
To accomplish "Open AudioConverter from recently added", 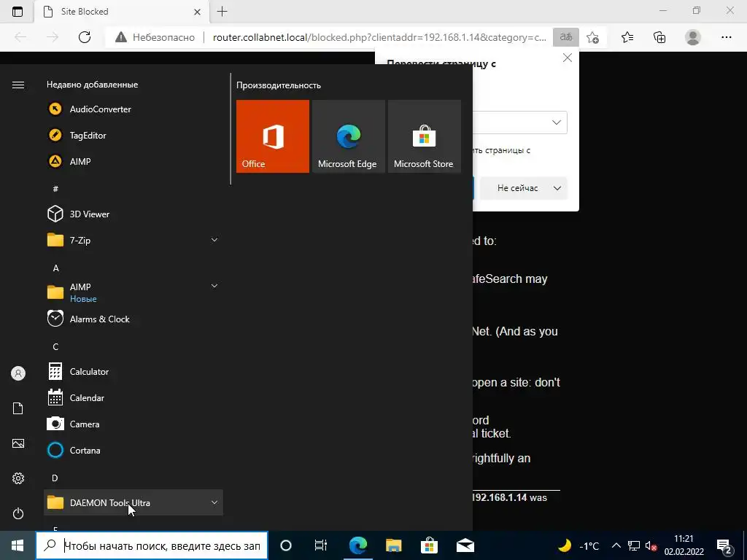I will pos(133,109).
